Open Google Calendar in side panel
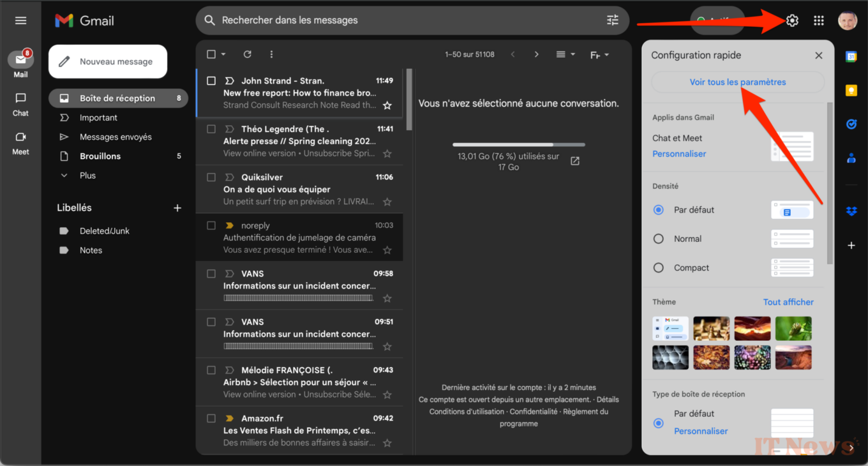 point(851,56)
